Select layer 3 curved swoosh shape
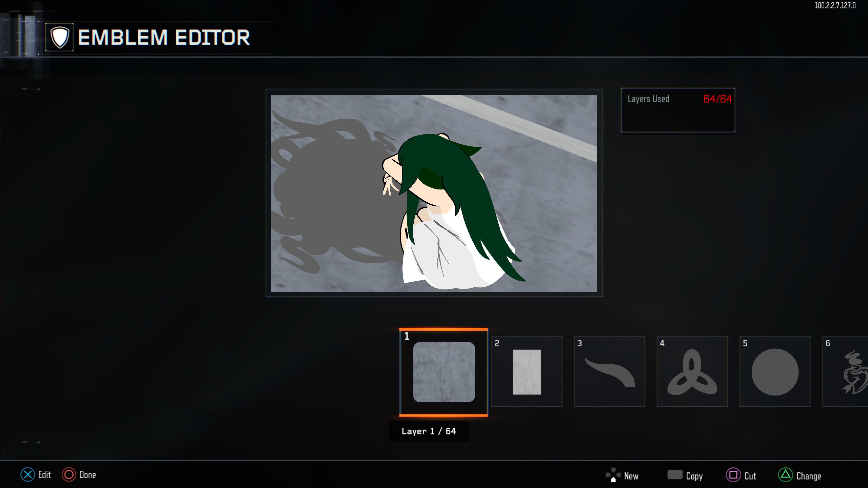868x488 pixels. pos(609,372)
